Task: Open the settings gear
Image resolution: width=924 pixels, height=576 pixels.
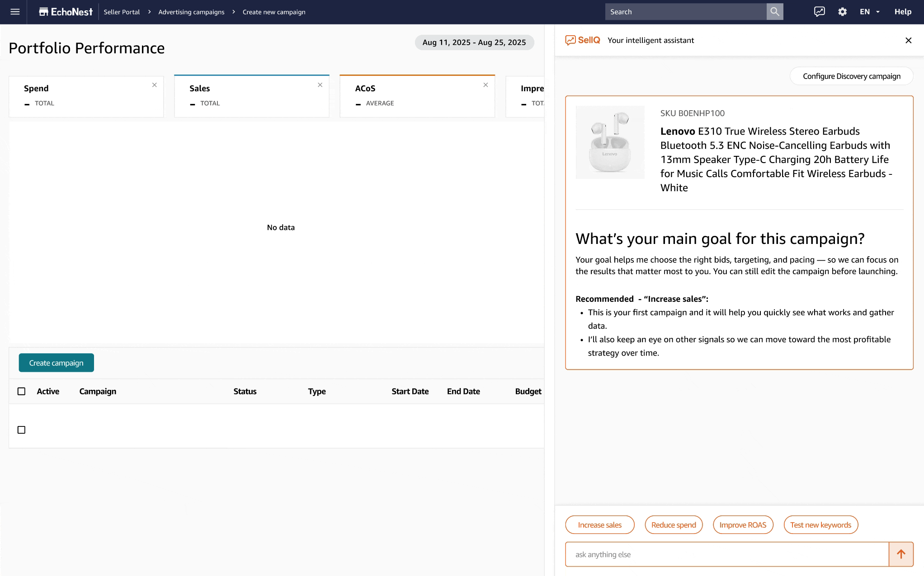Action: pos(842,12)
